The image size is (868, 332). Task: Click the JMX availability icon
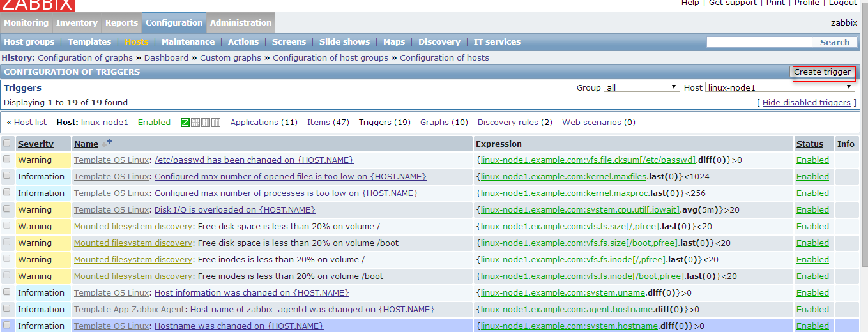[x=206, y=123]
